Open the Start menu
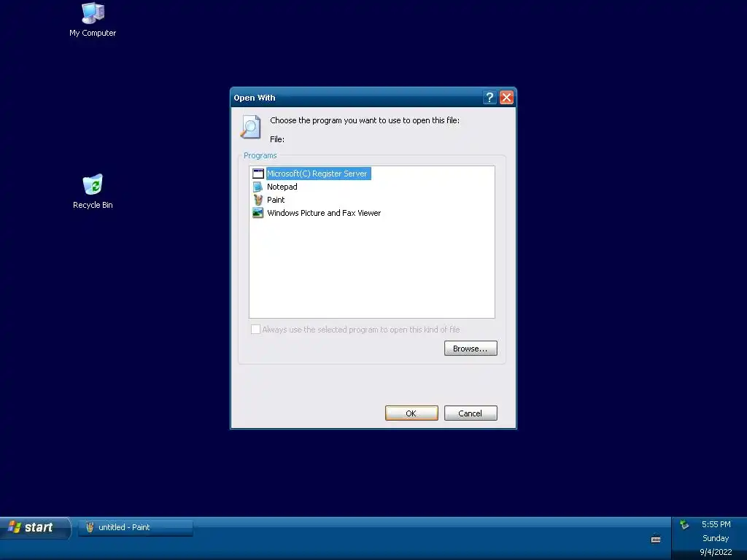 35,528
